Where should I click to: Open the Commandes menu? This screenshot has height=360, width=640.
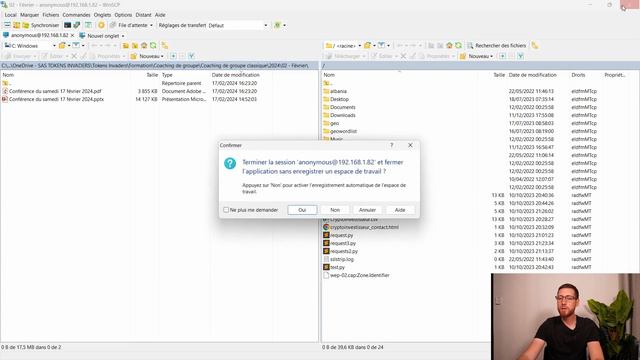[76, 15]
